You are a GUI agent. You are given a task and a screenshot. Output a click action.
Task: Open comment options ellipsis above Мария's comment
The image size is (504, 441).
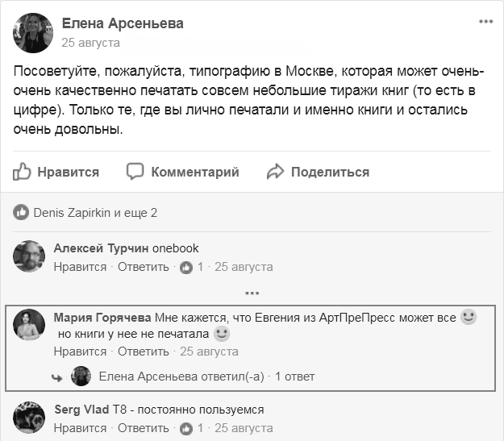pyautogui.click(x=252, y=293)
